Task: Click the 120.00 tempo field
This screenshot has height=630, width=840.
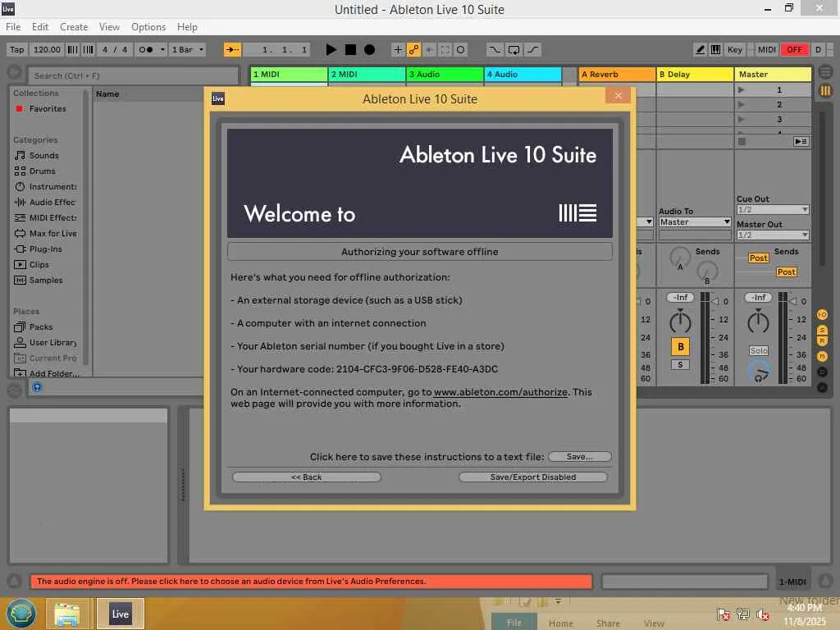Action: (x=47, y=50)
